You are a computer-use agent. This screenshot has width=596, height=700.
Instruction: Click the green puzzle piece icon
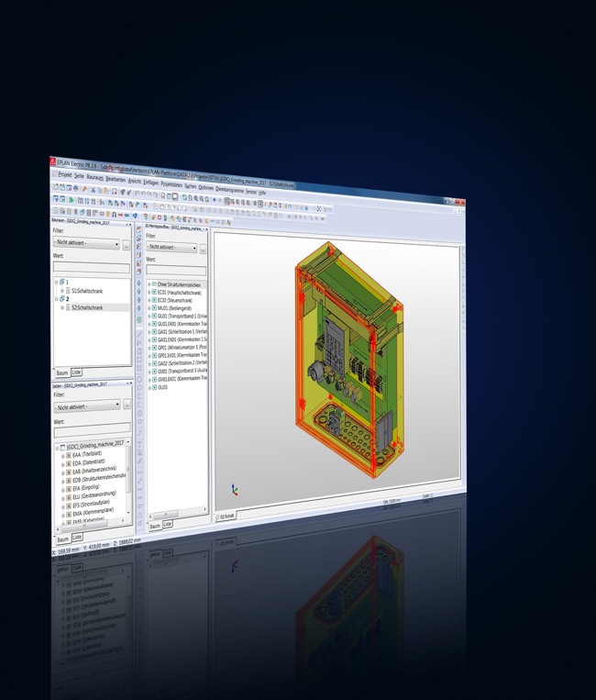tap(71, 200)
